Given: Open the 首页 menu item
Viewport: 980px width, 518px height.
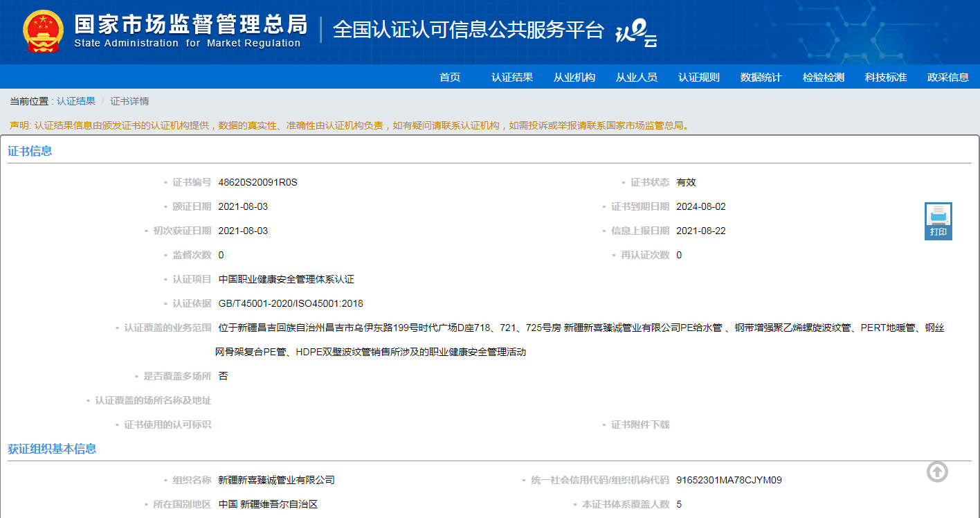Looking at the screenshot, I should point(450,77).
